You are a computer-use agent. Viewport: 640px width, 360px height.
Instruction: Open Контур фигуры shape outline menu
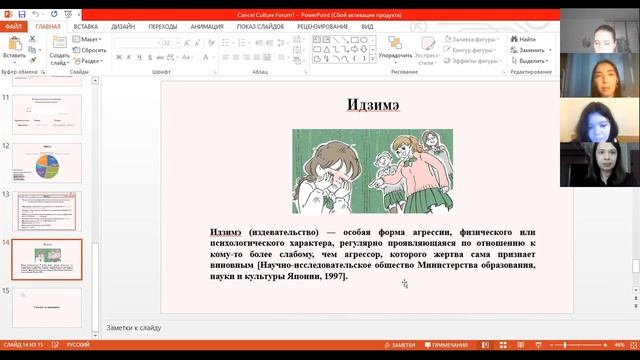click(x=470, y=50)
